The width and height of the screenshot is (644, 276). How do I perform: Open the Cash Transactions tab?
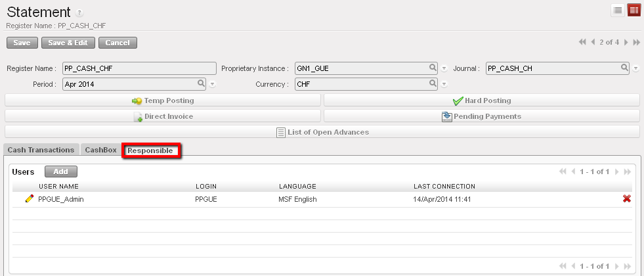(41, 150)
